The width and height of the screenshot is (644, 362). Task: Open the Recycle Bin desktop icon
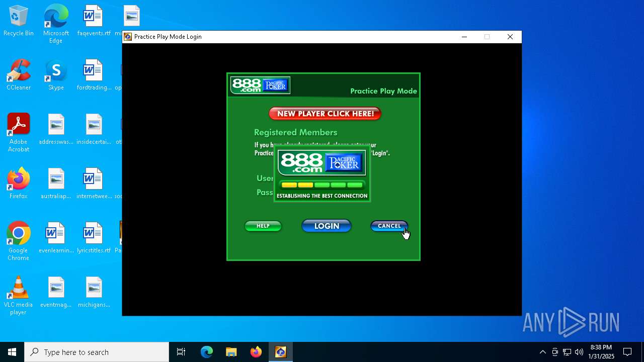19,21
